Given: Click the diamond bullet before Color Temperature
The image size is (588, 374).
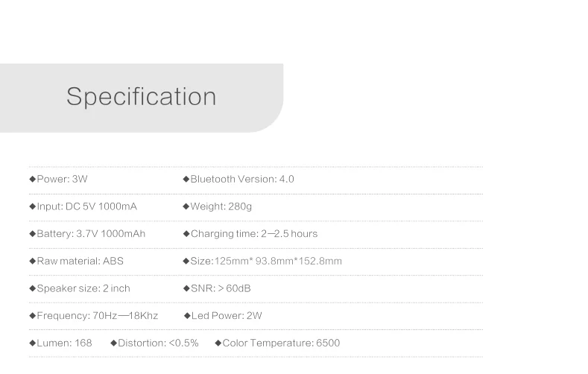Looking at the screenshot, I should click(x=218, y=343).
